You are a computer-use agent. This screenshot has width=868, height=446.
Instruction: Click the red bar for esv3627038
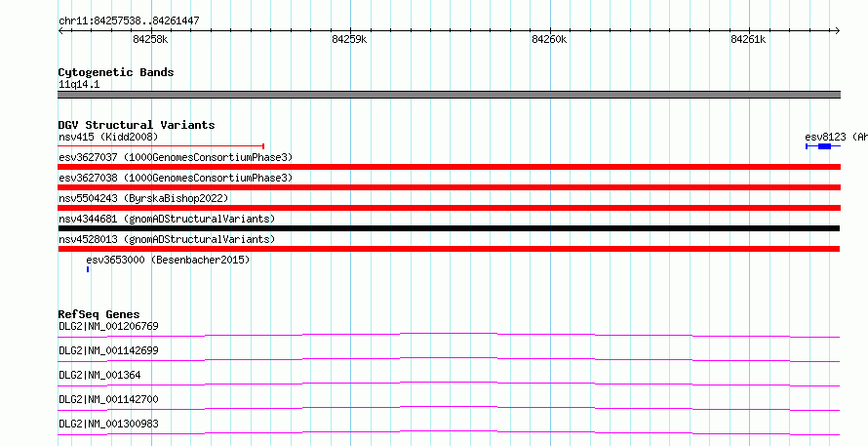point(449,187)
